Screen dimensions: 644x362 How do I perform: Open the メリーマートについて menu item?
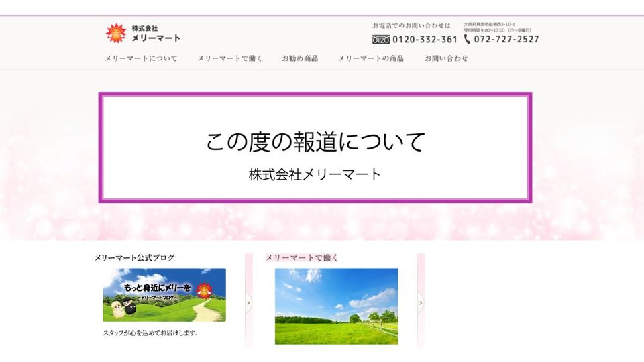(x=141, y=58)
